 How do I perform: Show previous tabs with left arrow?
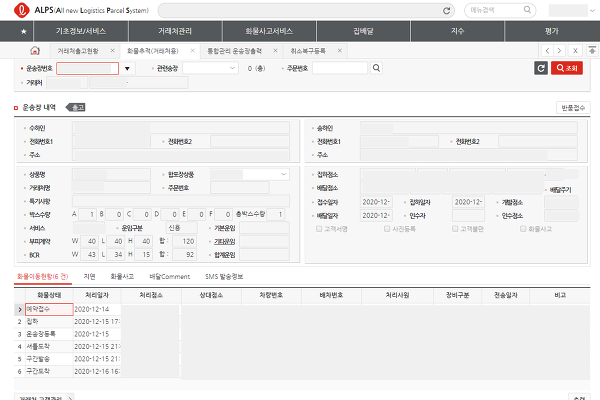547,51
